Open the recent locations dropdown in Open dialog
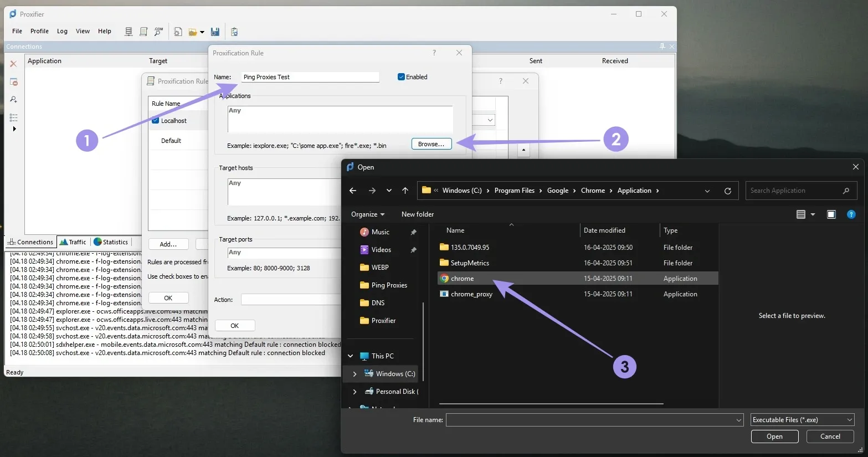 tap(389, 191)
